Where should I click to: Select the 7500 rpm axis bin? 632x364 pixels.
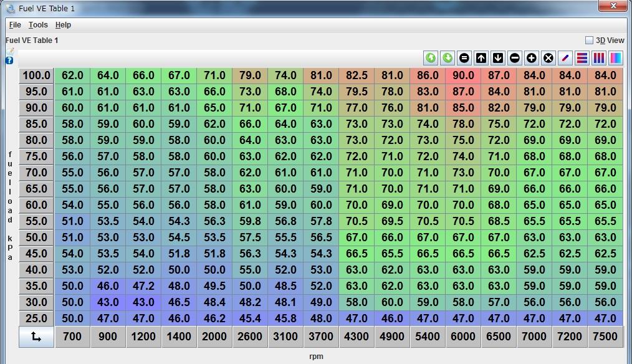605,337
